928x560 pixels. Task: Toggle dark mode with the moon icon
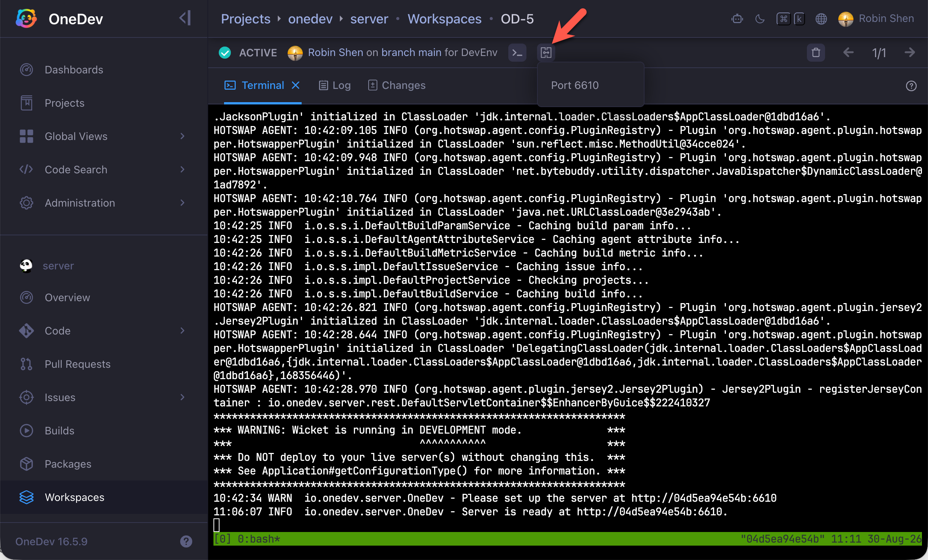[x=760, y=19]
